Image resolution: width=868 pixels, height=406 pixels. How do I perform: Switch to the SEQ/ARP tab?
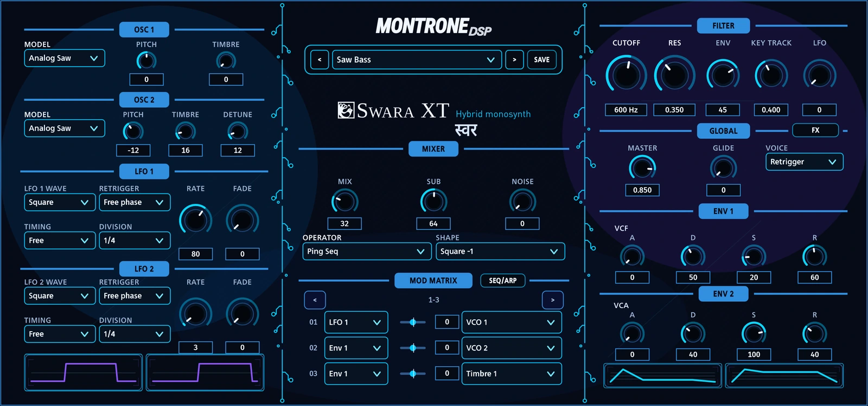pos(503,280)
